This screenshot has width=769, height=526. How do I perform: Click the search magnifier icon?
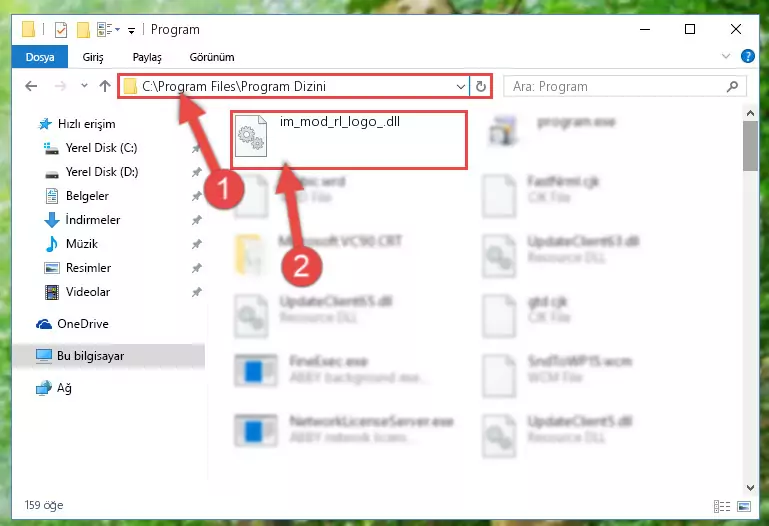click(732, 87)
